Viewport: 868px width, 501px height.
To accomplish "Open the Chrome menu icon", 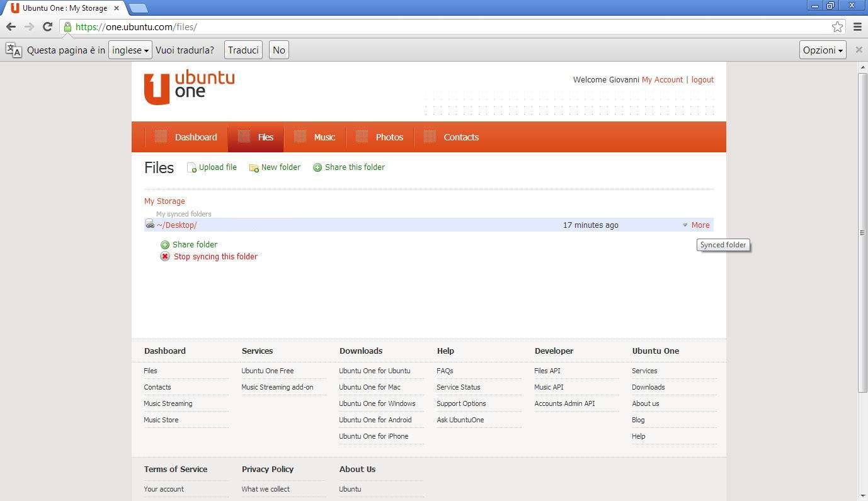I will 857,26.
